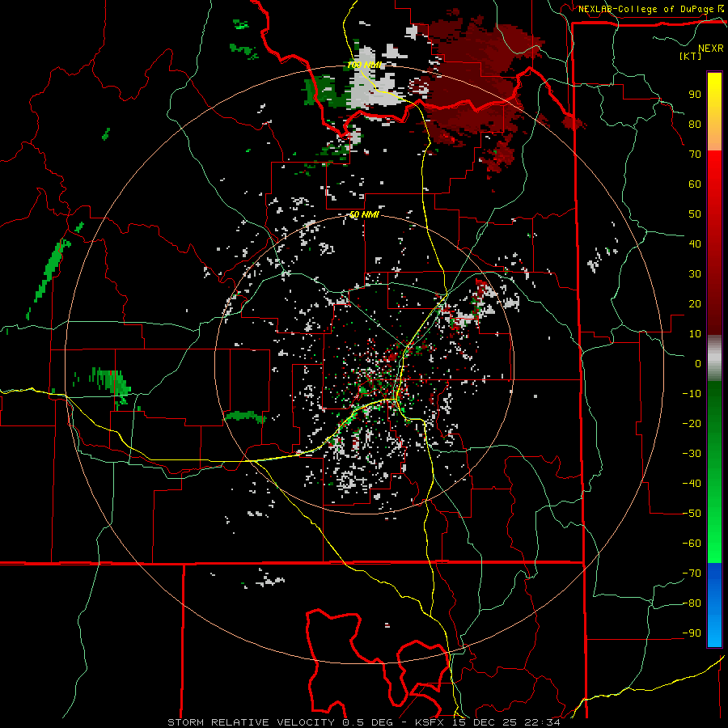
Task: Click the -90 scale value
Action: [692, 633]
